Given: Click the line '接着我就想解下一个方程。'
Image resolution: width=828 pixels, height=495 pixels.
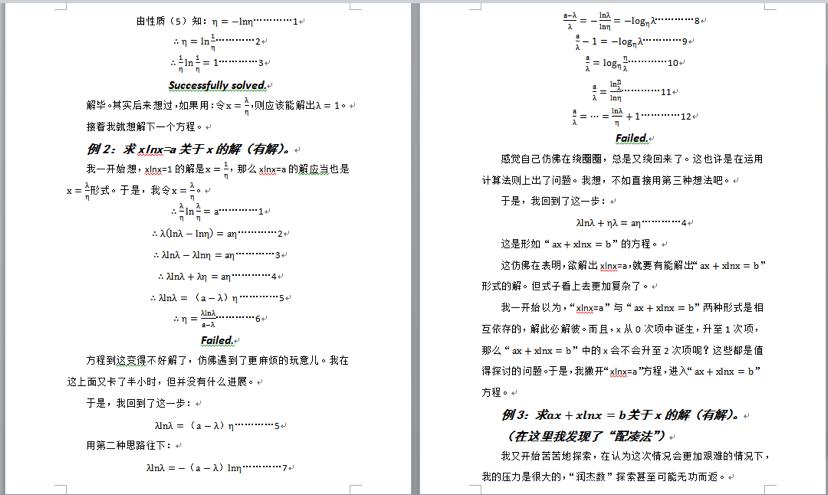Looking at the screenshot, I should [145, 127].
